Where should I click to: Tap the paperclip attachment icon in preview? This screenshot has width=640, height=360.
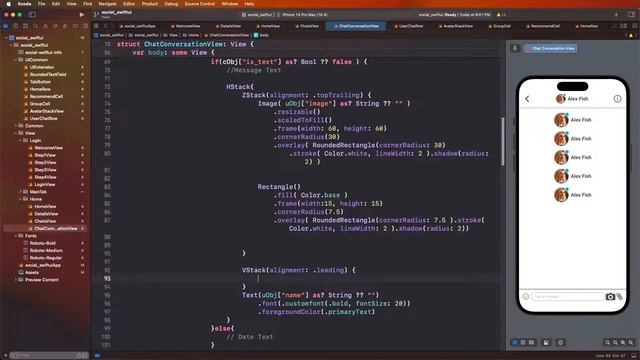click(620, 297)
